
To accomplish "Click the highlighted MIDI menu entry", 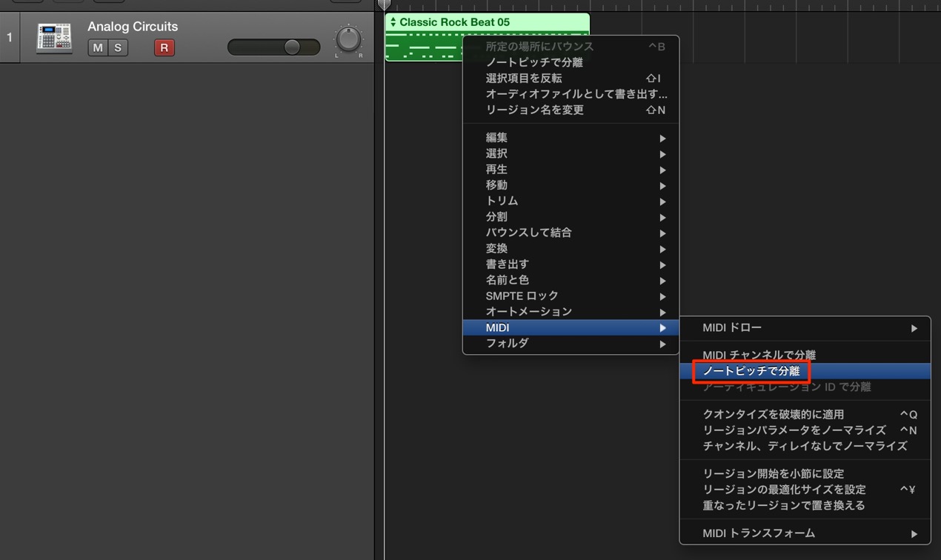I will pos(571,327).
